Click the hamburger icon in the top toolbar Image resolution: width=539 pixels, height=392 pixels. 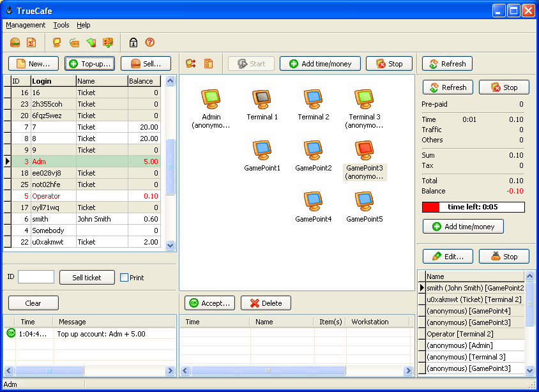15,43
